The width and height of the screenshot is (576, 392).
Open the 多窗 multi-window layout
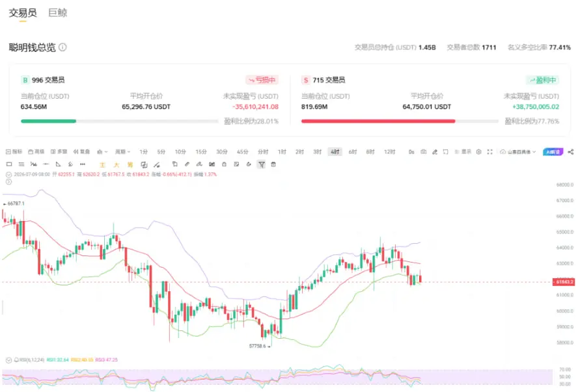coord(59,151)
